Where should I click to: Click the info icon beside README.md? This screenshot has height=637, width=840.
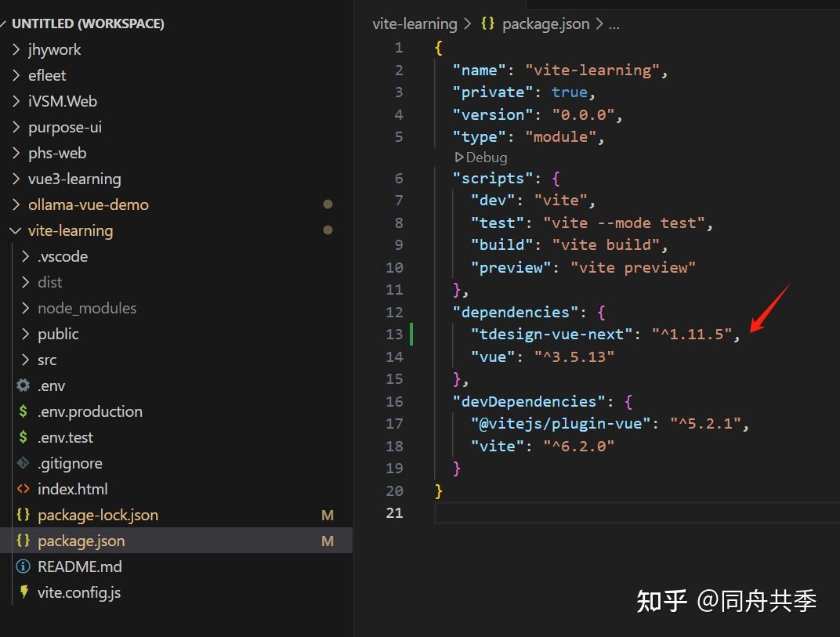click(24, 566)
